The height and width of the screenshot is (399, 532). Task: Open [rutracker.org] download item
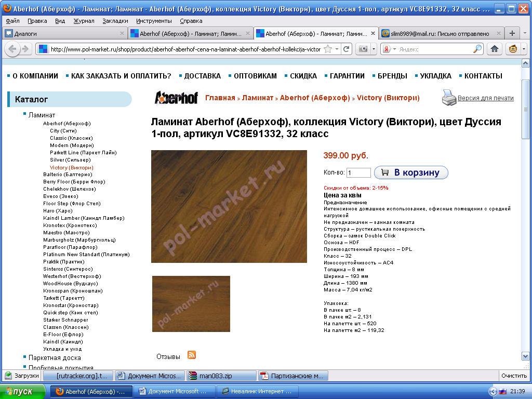point(78,376)
